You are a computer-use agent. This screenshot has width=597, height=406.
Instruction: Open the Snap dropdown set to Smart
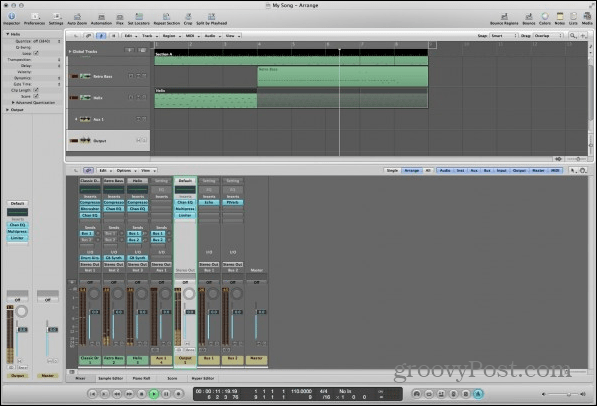pos(504,36)
